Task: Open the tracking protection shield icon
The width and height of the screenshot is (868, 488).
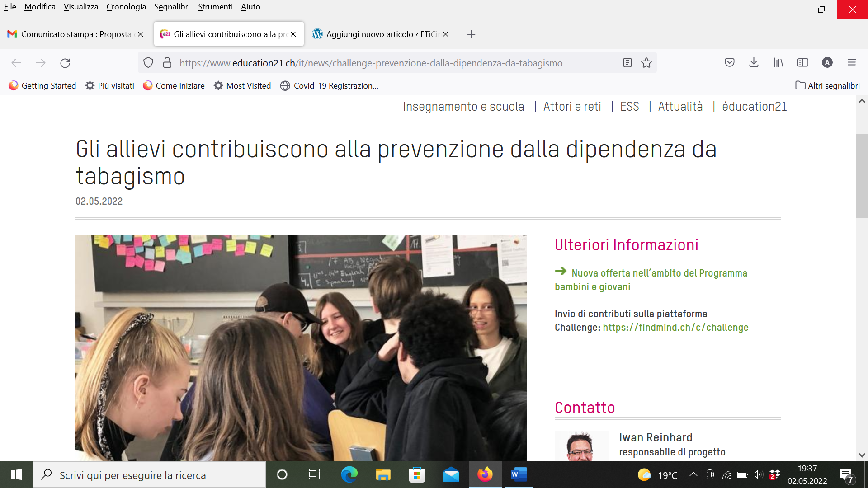Action: click(148, 63)
